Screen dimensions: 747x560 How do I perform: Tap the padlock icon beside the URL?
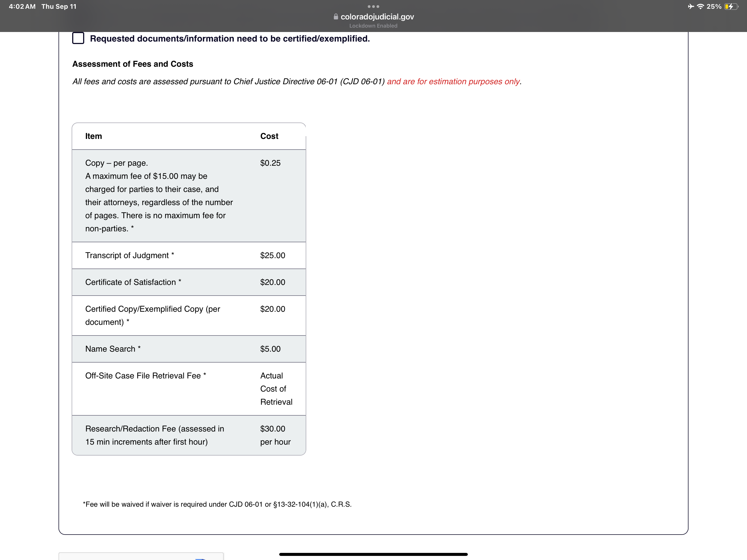coord(336,17)
